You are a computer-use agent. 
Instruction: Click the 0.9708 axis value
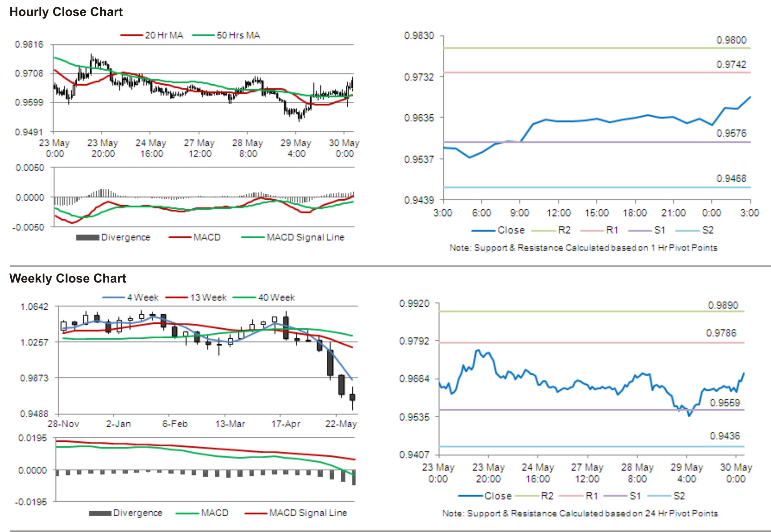(x=29, y=74)
